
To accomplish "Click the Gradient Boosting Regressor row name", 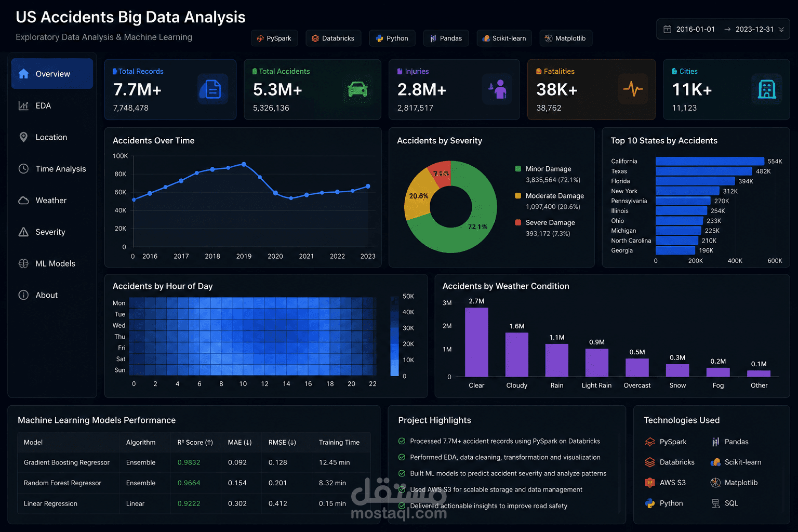I will [66, 462].
